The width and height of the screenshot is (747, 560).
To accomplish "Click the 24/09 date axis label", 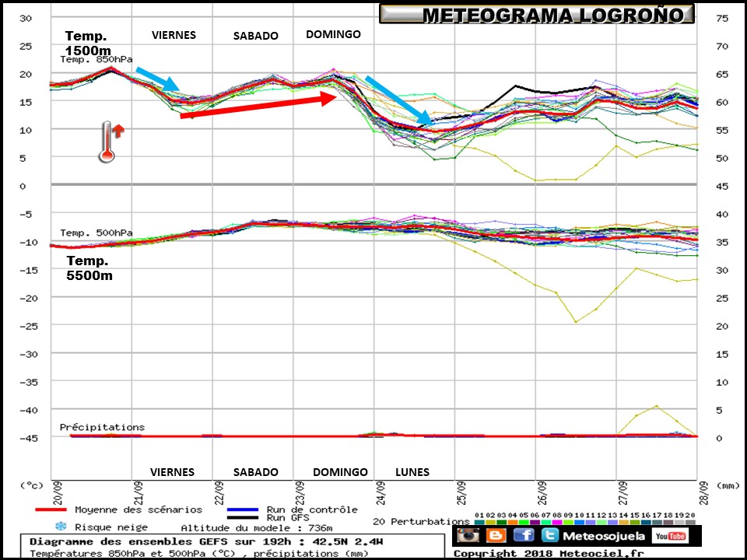I will pyautogui.click(x=381, y=493).
